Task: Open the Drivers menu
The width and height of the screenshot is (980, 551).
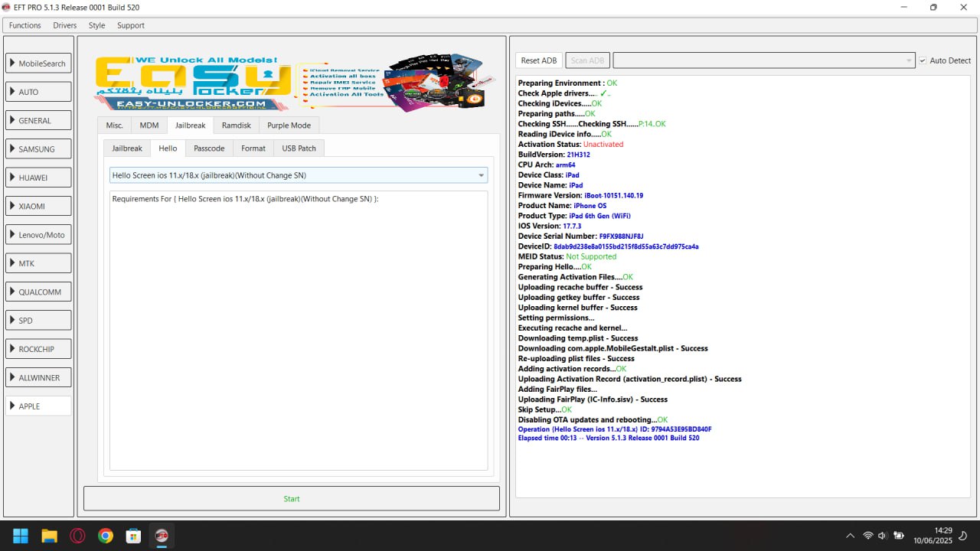Action: click(65, 25)
